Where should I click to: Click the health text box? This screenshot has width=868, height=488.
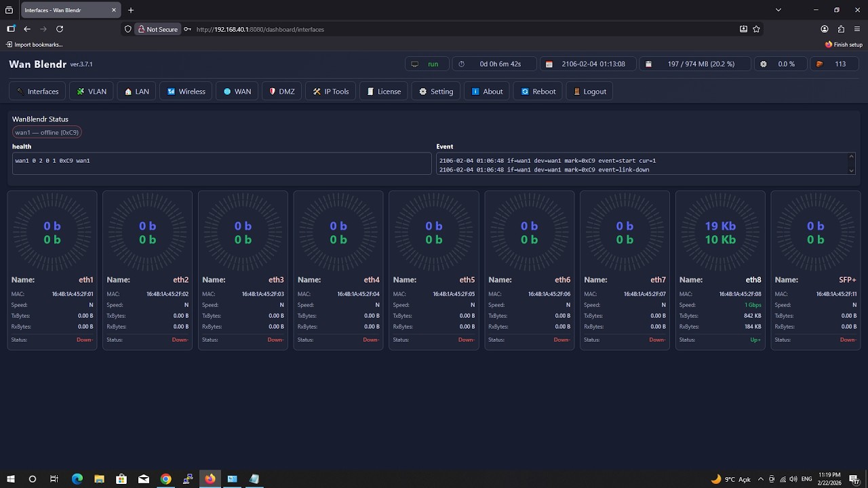pyautogui.click(x=222, y=163)
